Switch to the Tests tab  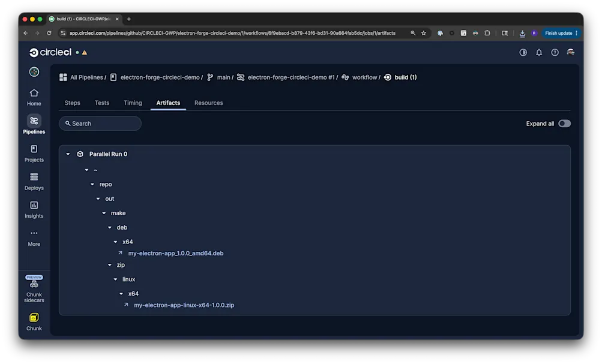pyautogui.click(x=102, y=103)
